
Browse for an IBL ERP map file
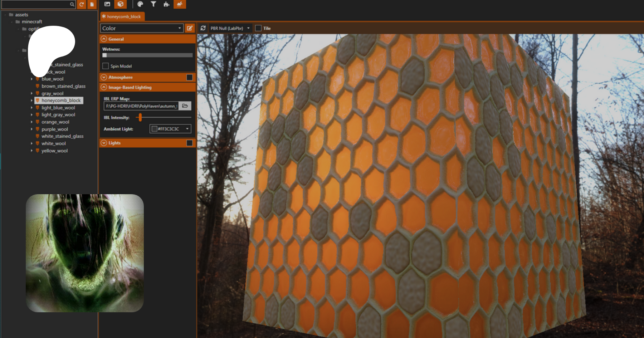coord(185,106)
